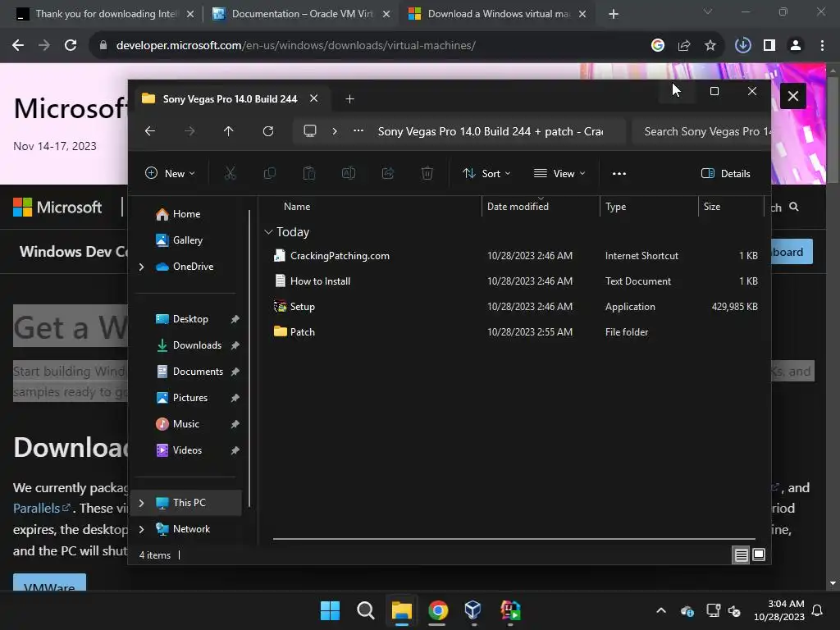Screen dimensions: 840x630
Task: Open the address bar ellipsis for hidden folders
Action: (358, 130)
